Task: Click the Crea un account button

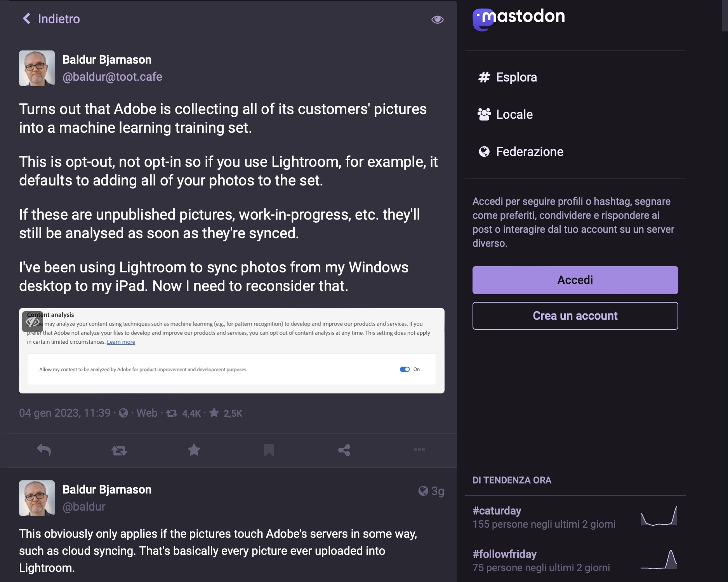Action: (x=575, y=316)
